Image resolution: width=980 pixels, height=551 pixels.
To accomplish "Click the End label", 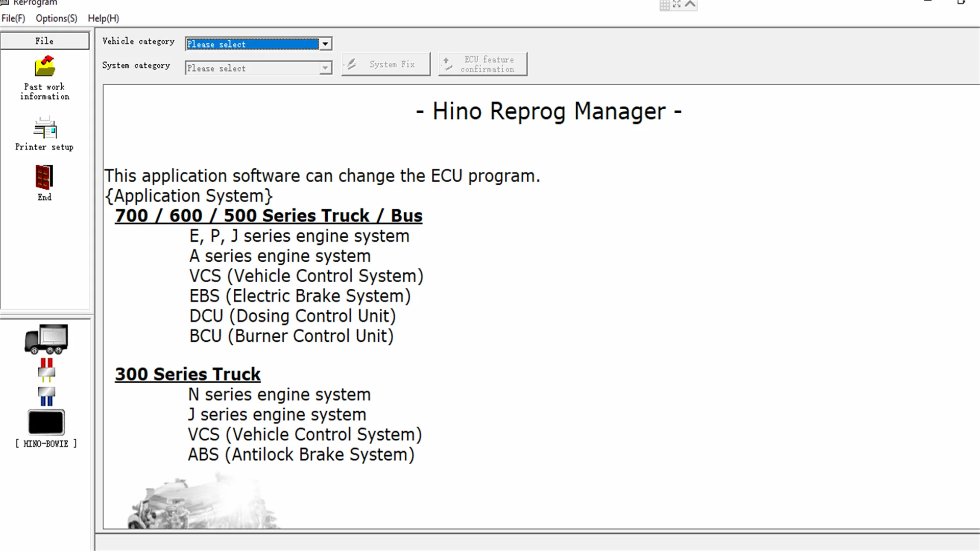I will coord(44,197).
